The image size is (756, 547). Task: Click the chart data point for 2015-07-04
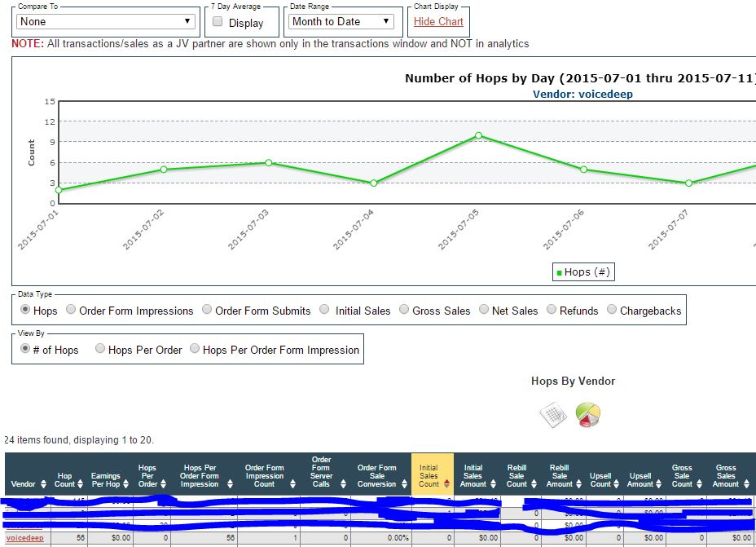pyautogui.click(x=374, y=183)
